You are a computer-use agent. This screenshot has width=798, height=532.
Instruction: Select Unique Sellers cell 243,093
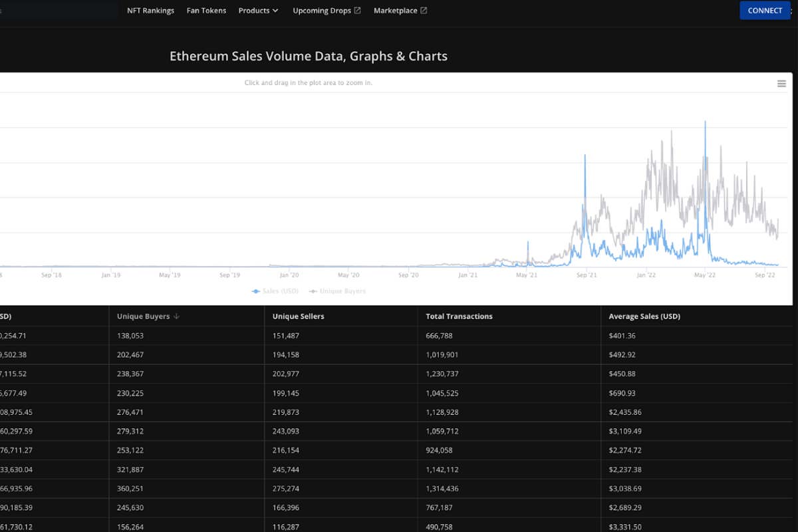[x=286, y=431]
